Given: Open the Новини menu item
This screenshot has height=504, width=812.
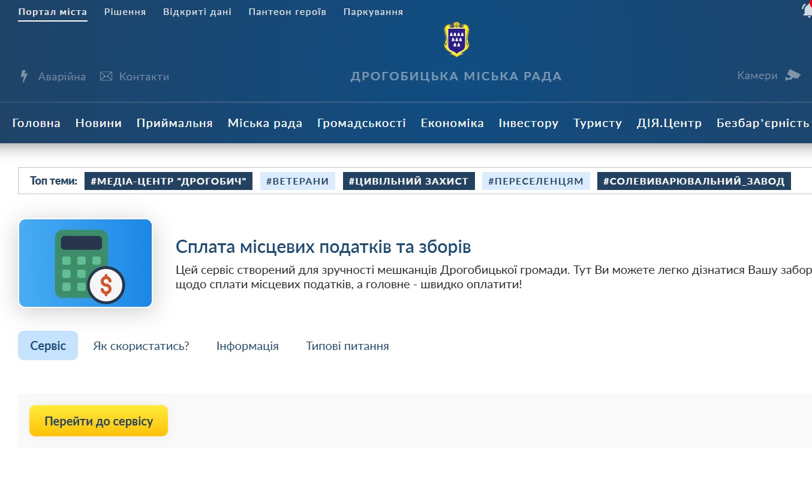Looking at the screenshot, I should tap(98, 123).
